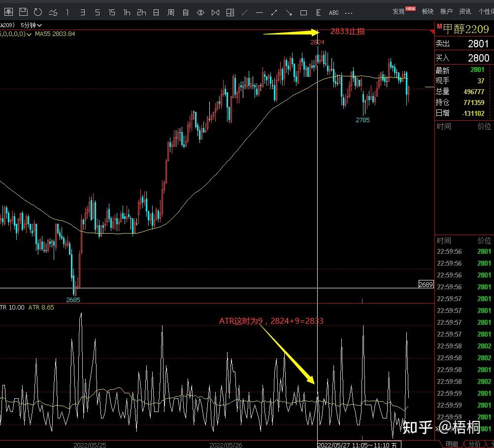Click the 买入 price 2800
The image size is (494, 448).
(478, 58)
